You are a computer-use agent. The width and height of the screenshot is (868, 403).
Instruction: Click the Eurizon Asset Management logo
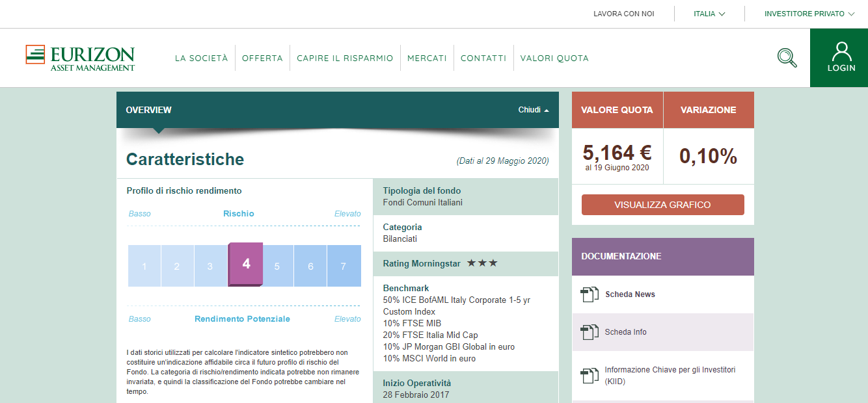(x=80, y=58)
